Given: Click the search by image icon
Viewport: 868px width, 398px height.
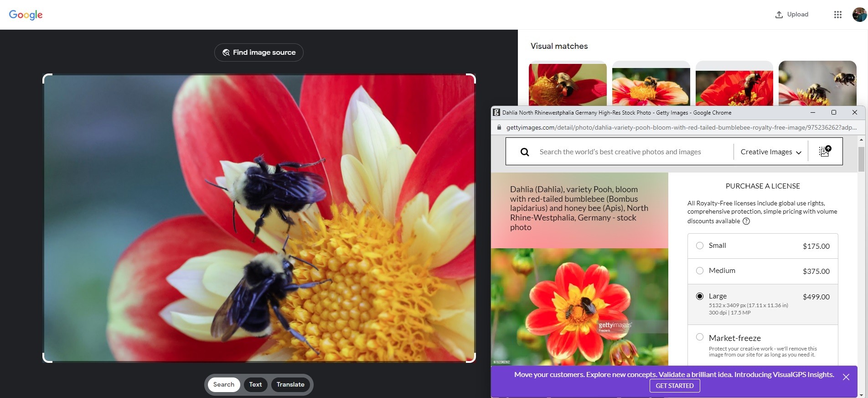Looking at the screenshot, I should click(825, 152).
